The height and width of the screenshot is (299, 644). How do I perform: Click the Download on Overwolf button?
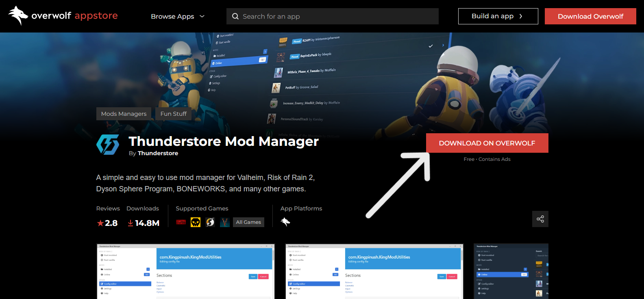pos(487,143)
